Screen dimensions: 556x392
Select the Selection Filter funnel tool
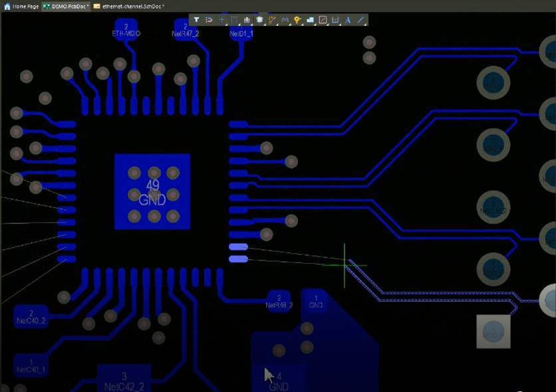(196, 20)
